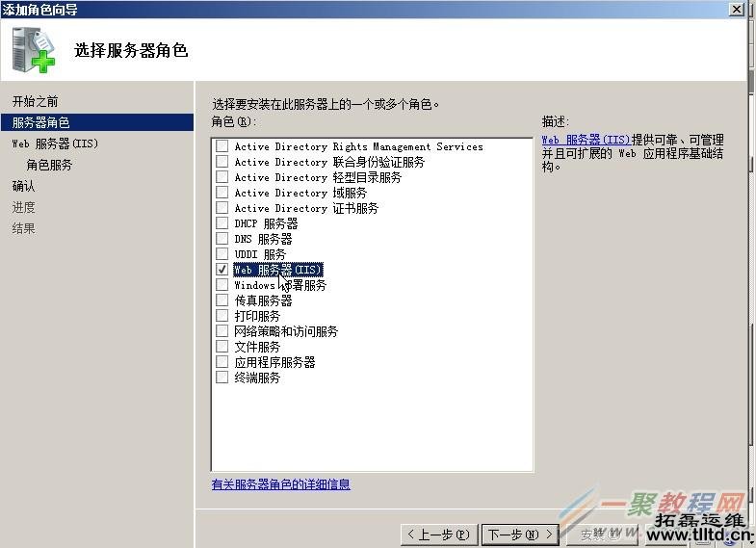Select 开始之前 wizard step
The width and height of the screenshot is (756, 548).
36,101
